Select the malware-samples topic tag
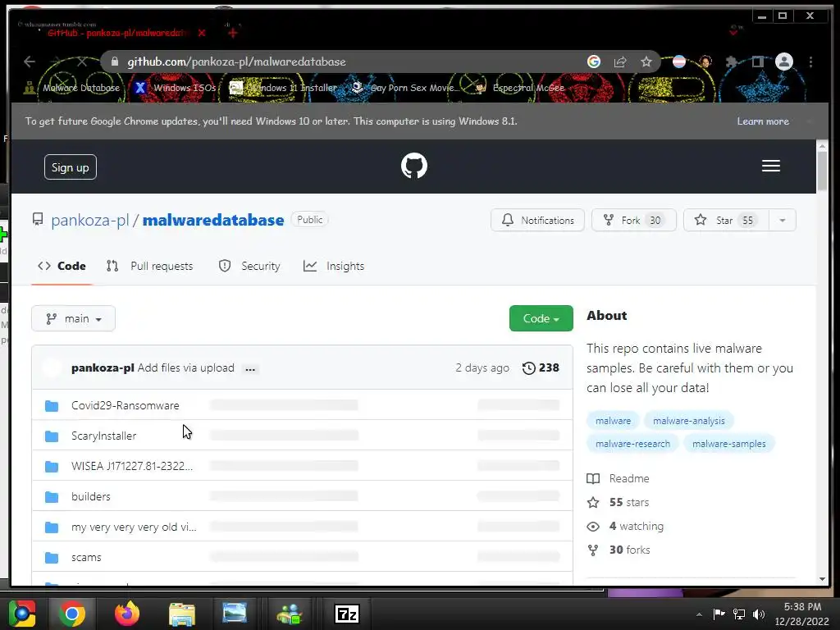This screenshot has width=840, height=630. 729,444
